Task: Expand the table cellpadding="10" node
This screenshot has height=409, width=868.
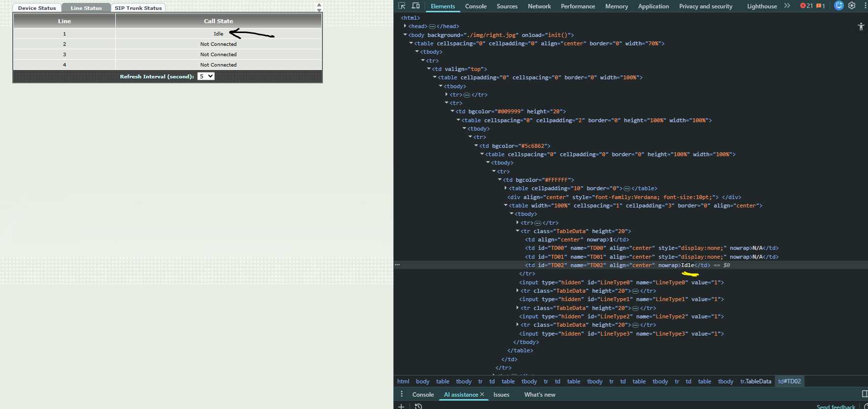Action: (x=506, y=188)
